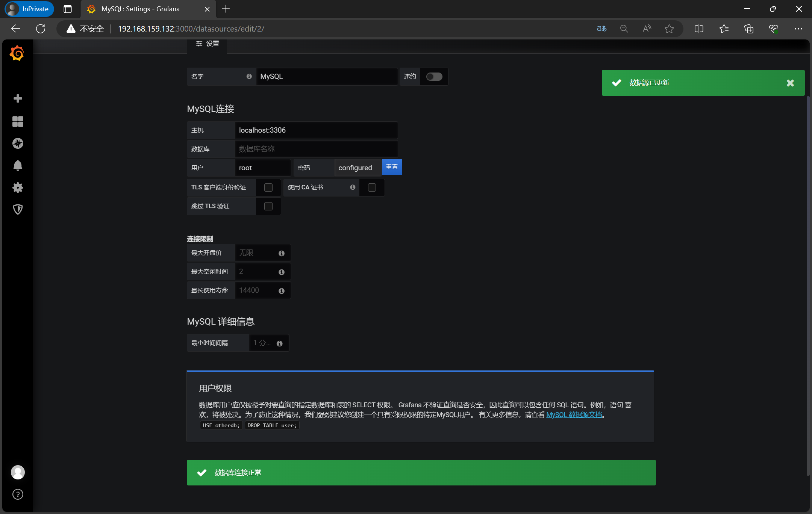Open the Alerting bell icon
Screen dimensions: 812x514
point(18,165)
